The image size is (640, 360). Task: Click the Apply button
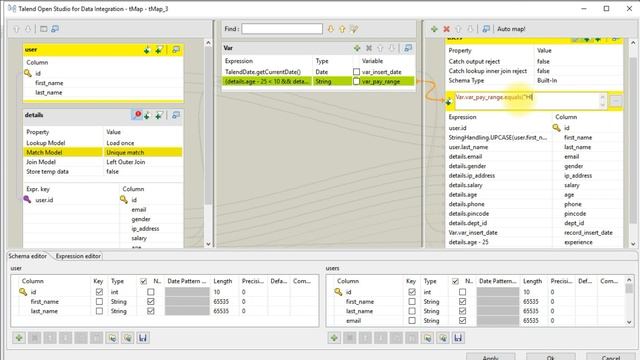tap(490, 357)
